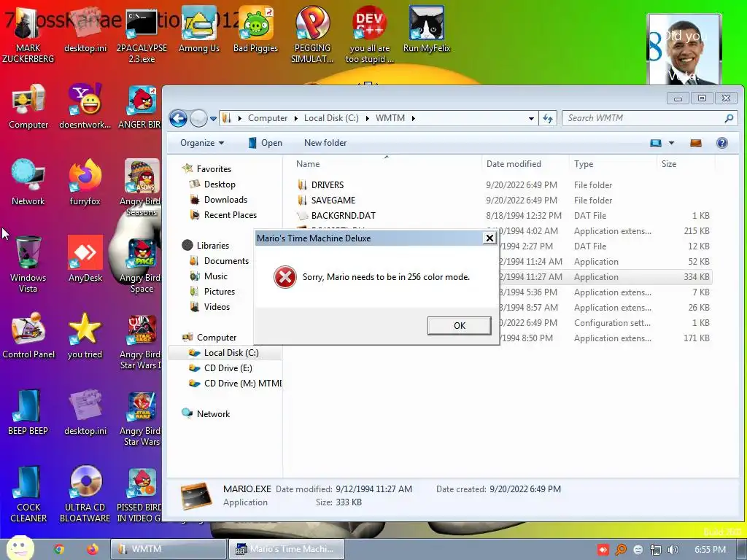747x560 pixels.
Task: Click Open in the Explorer toolbar
Action: click(266, 143)
